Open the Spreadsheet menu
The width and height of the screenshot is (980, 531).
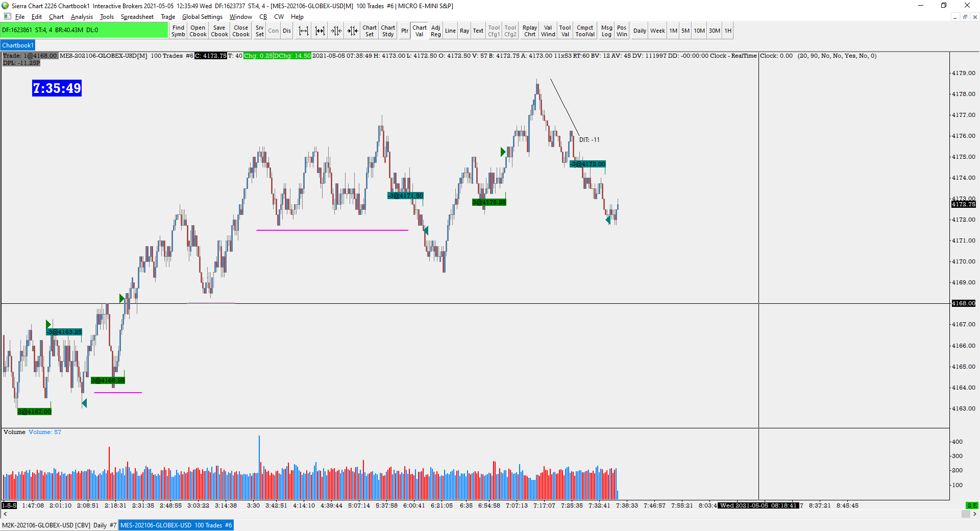[137, 17]
